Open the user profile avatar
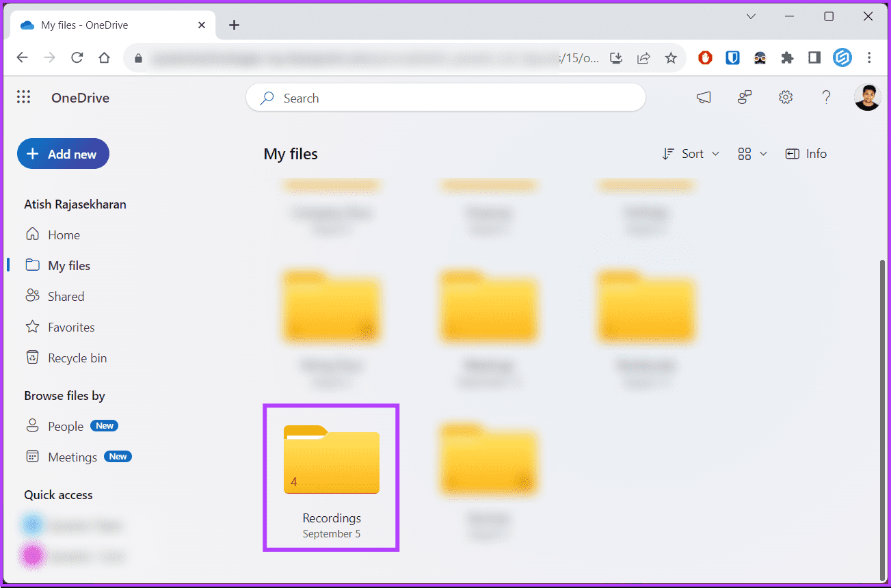Viewport: 891px width, 588px height. click(x=867, y=98)
